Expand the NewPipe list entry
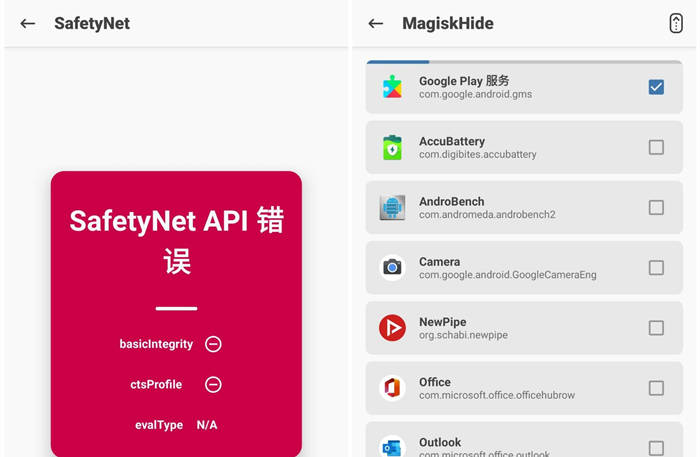700x457 pixels. (520, 327)
